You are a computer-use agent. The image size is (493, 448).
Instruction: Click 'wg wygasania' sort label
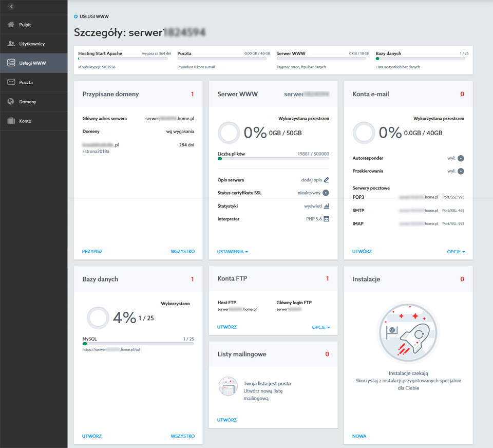(180, 132)
